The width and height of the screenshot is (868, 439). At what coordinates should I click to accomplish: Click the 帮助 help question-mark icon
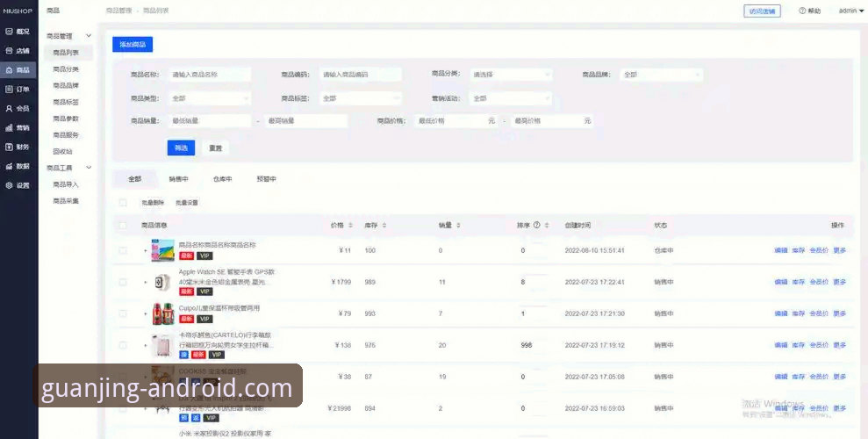[802, 11]
